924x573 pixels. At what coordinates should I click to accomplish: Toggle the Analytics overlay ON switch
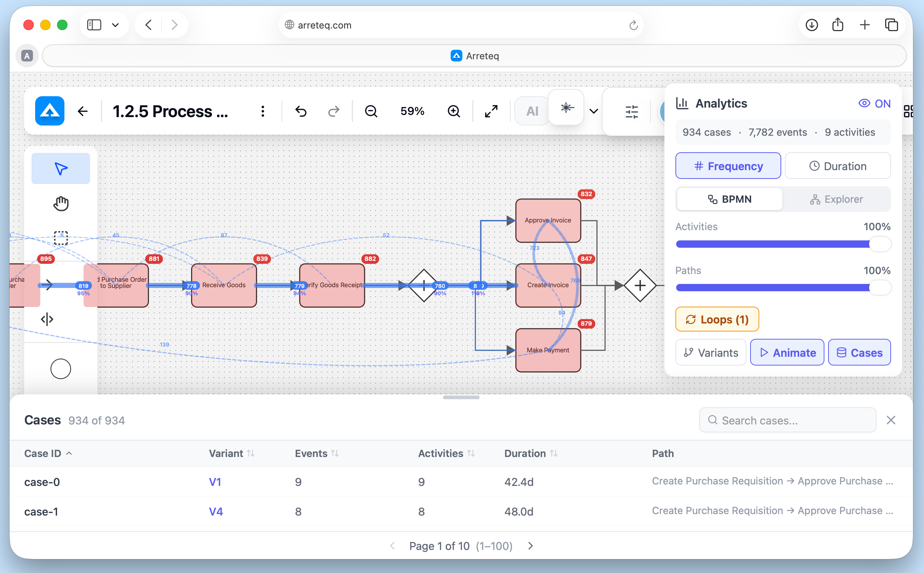pyautogui.click(x=874, y=103)
